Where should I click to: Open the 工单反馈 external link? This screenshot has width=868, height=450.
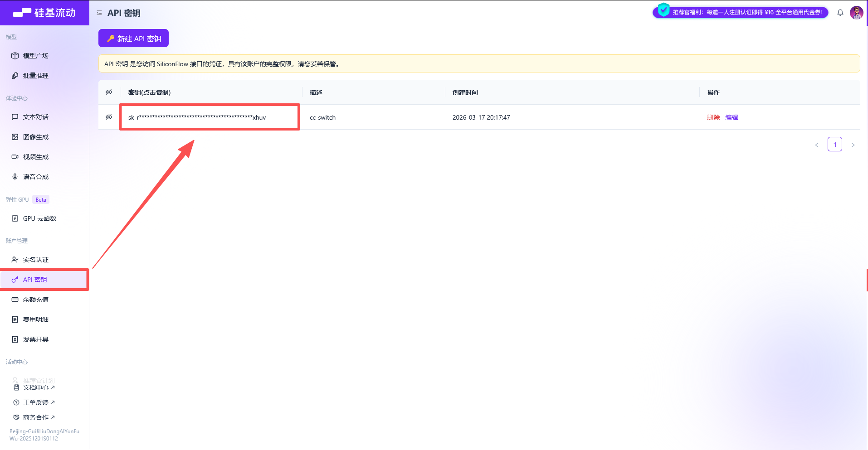tap(39, 402)
